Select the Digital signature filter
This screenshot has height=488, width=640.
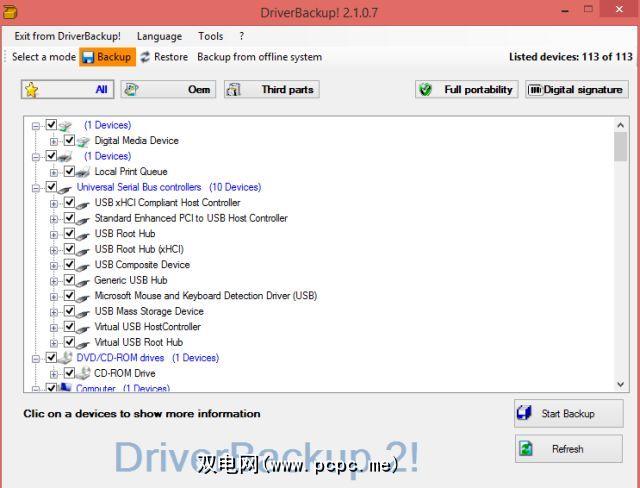577,89
